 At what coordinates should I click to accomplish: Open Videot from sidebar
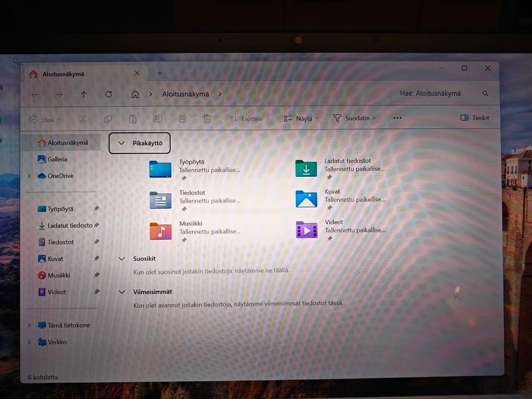click(x=52, y=292)
